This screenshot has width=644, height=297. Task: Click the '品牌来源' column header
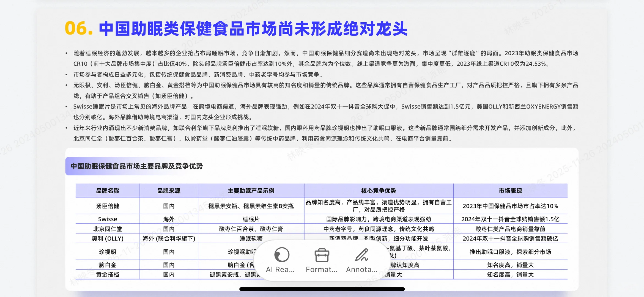tap(169, 190)
